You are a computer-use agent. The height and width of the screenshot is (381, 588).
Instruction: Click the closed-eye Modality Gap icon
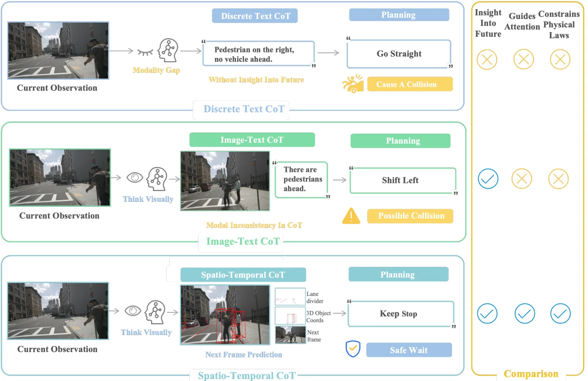click(146, 52)
